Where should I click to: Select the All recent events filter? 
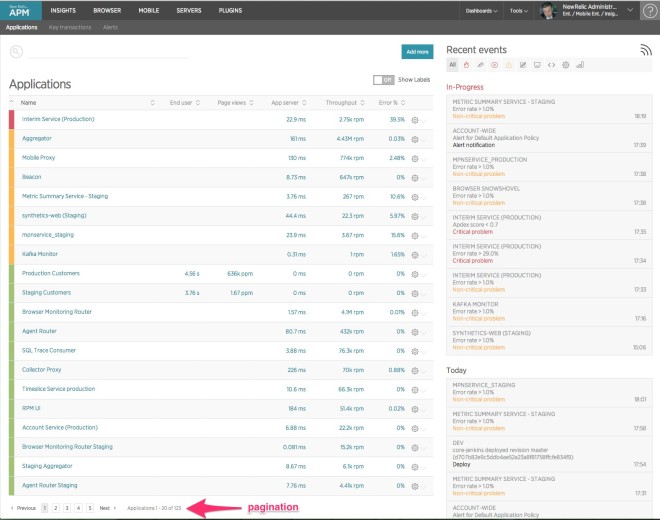pos(452,65)
